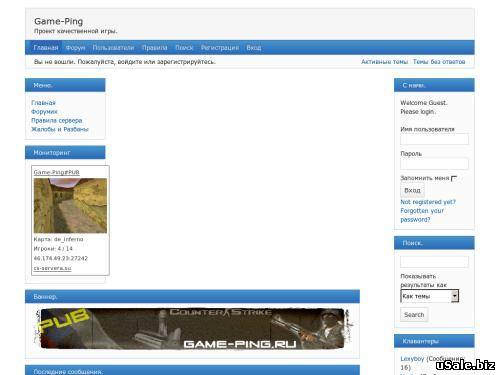Click the Counter-Strike Game-Ping.ru banner image
The width and height of the screenshot is (500, 375).
(193, 329)
